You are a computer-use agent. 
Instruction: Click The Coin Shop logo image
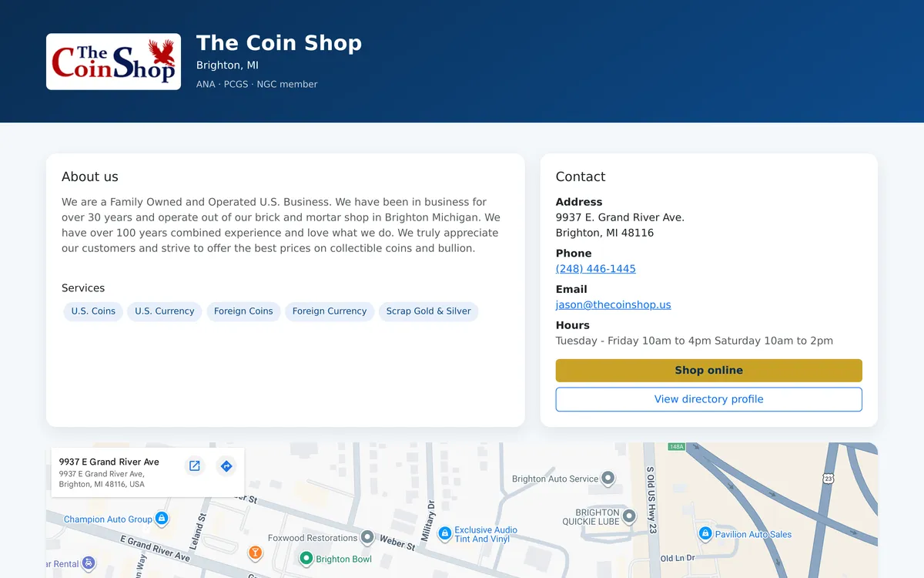tap(113, 62)
